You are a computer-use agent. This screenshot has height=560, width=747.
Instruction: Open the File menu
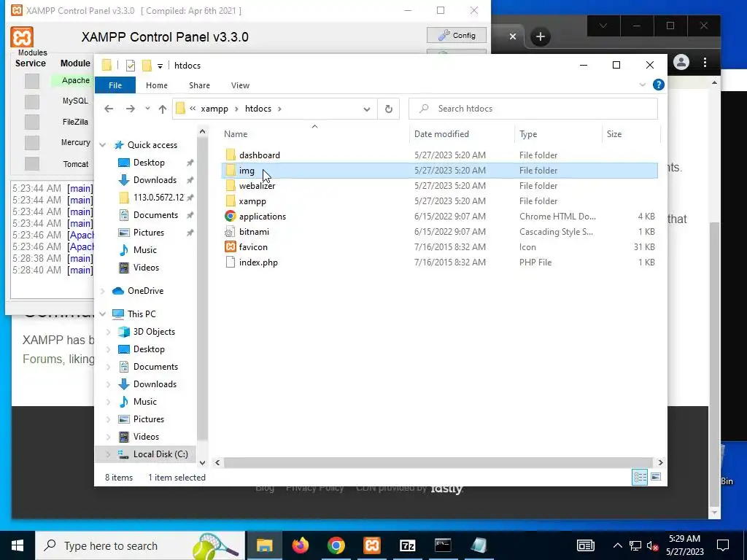click(115, 85)
